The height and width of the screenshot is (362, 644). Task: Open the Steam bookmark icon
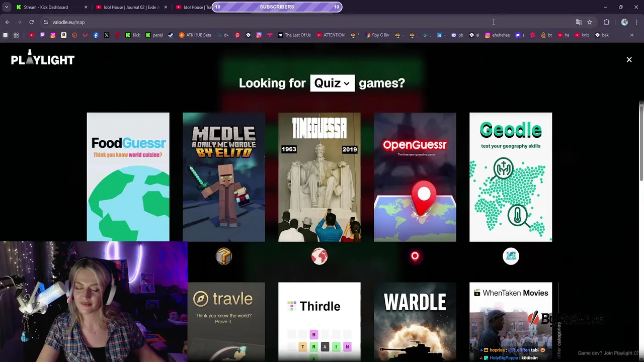(x=171, y=35)
